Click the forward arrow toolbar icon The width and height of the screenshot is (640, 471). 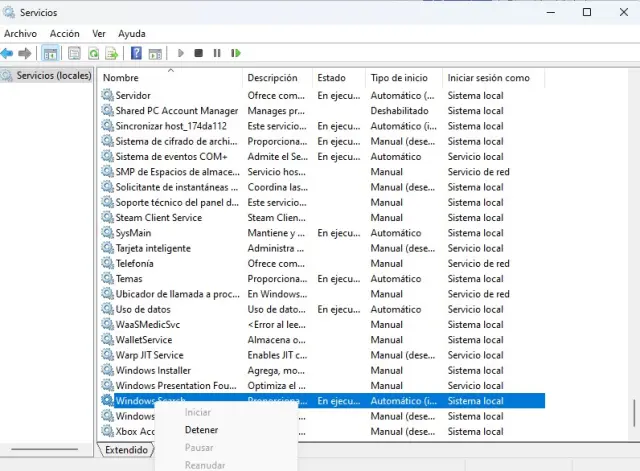[25, 53]
